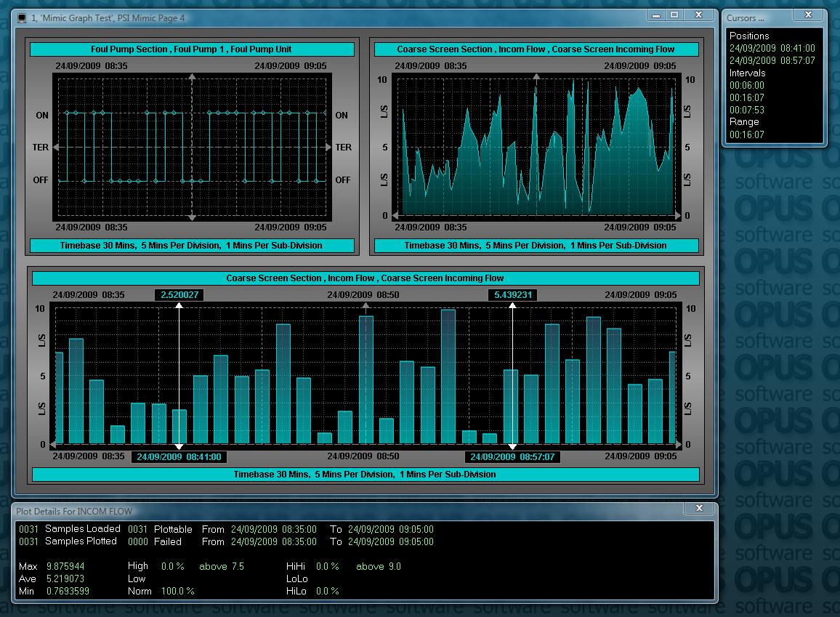Viewport: 840px width, 617px height.
Task: Click the Max value 9.875944
Action: (65, 566)
